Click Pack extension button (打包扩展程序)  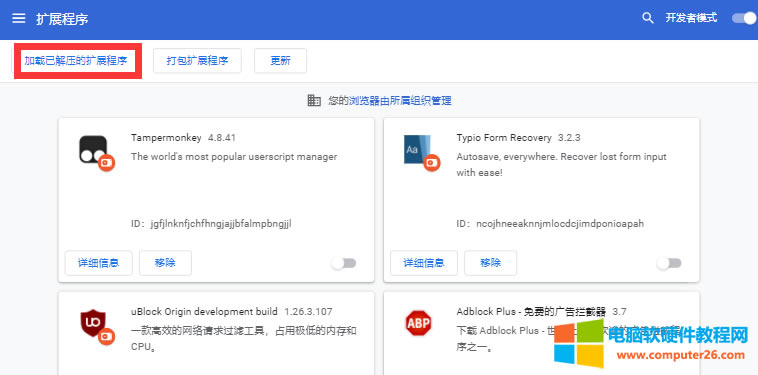(197, 61)
